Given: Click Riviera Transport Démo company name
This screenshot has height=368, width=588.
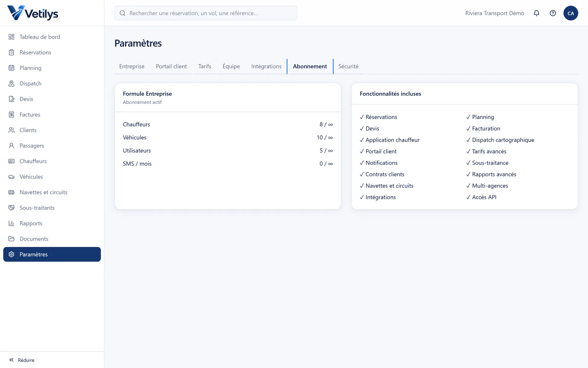Looking at the screenshot, I should (495, 13).
